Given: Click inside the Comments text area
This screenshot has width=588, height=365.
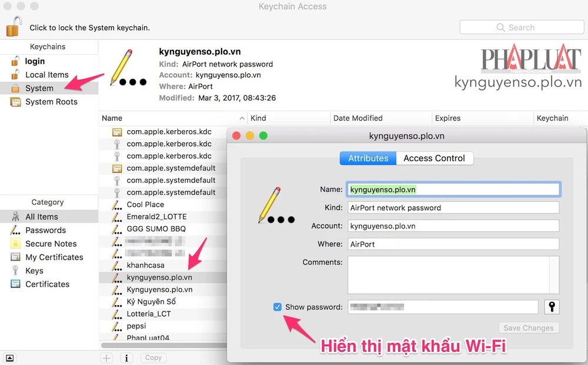Looking at the screenshot, I should click(x=448, y=275).
